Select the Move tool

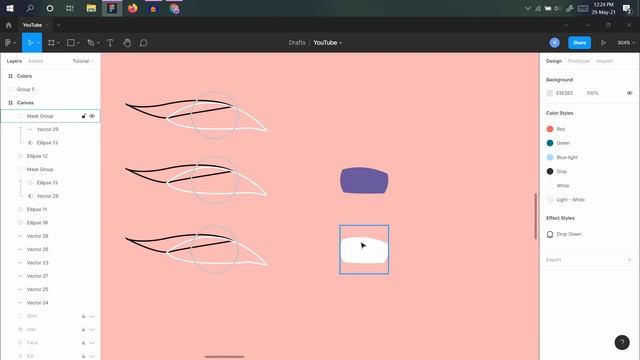point(30,42)
